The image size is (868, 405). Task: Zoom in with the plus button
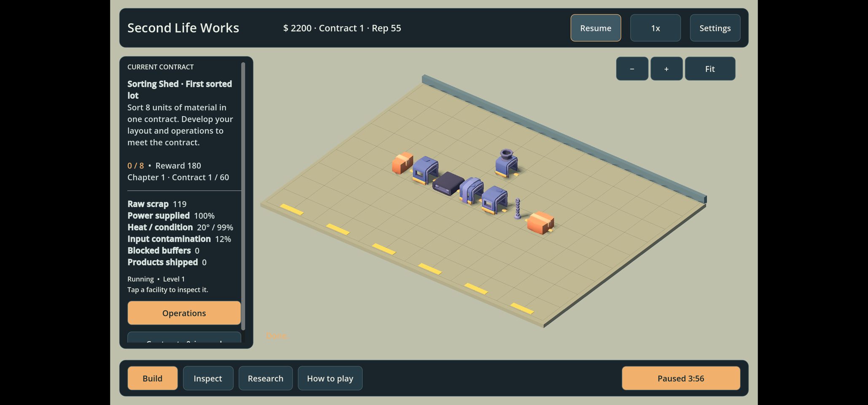[x=666, y=69]
